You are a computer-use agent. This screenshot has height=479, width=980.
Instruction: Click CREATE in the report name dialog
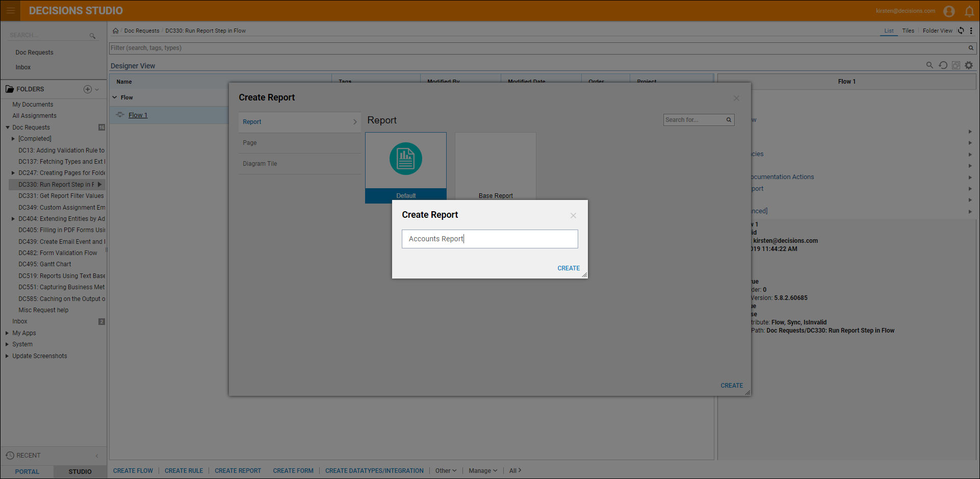point(569,268)
